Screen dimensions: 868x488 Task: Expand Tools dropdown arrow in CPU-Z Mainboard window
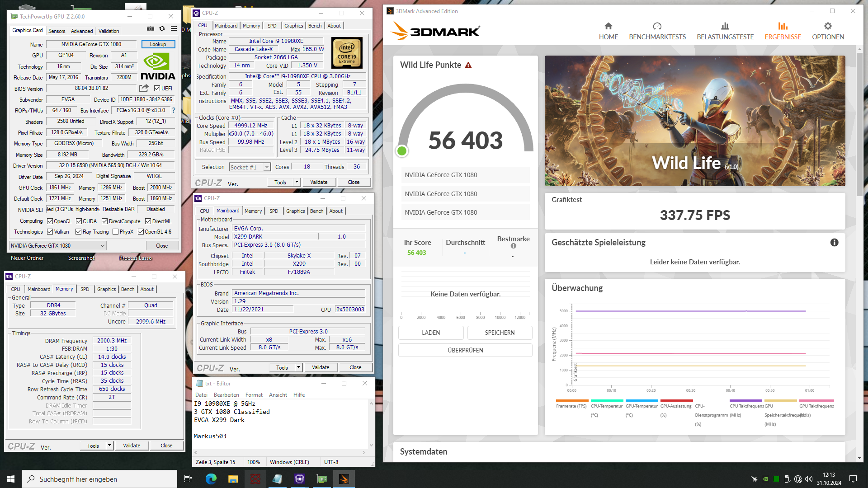coord(298,367)
